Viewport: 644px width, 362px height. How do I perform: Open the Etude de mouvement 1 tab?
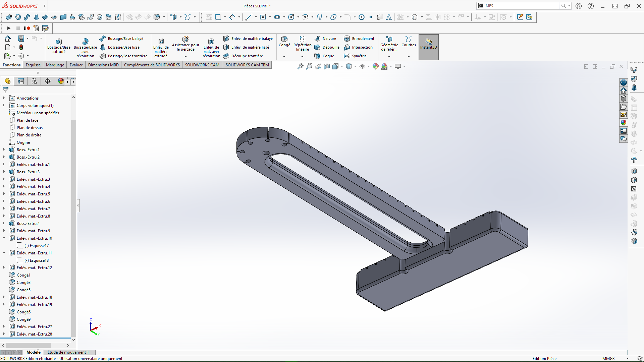click(68, 352)
